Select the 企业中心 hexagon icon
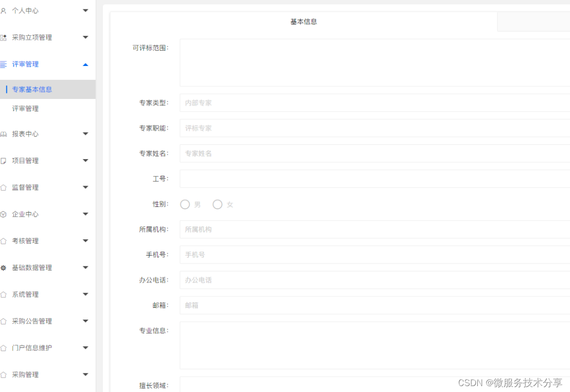The image size is (570, 392). coord(5,214)
